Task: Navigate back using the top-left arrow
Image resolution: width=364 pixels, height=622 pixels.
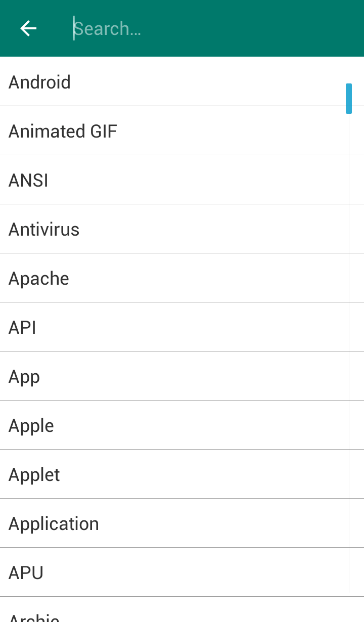Action: click(x=28, y=28)
